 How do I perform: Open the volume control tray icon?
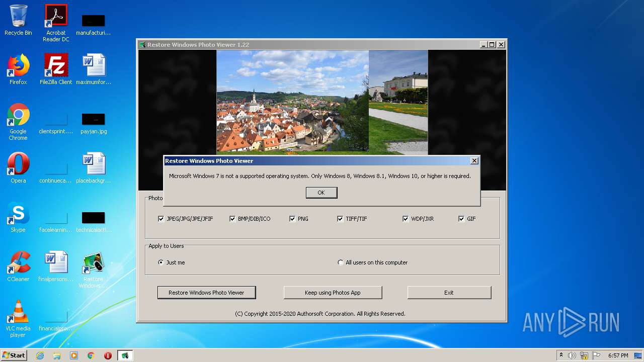[x=572, y=355]
